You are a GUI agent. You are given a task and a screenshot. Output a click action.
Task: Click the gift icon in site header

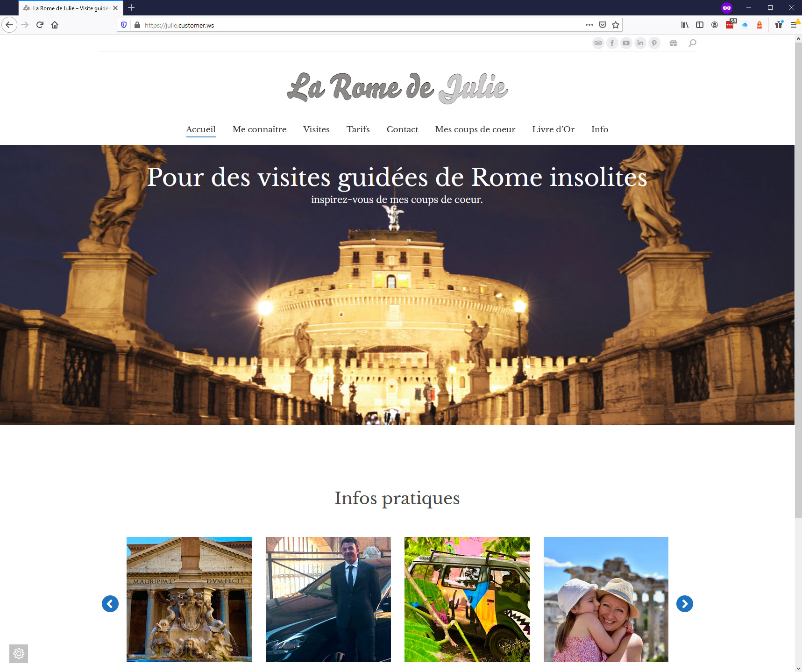(x=673, y=43)
